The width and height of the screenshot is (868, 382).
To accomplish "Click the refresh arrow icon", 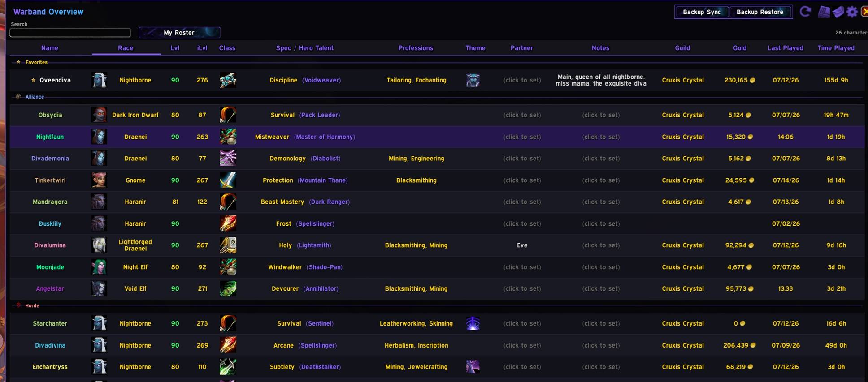I will point(805,12).
